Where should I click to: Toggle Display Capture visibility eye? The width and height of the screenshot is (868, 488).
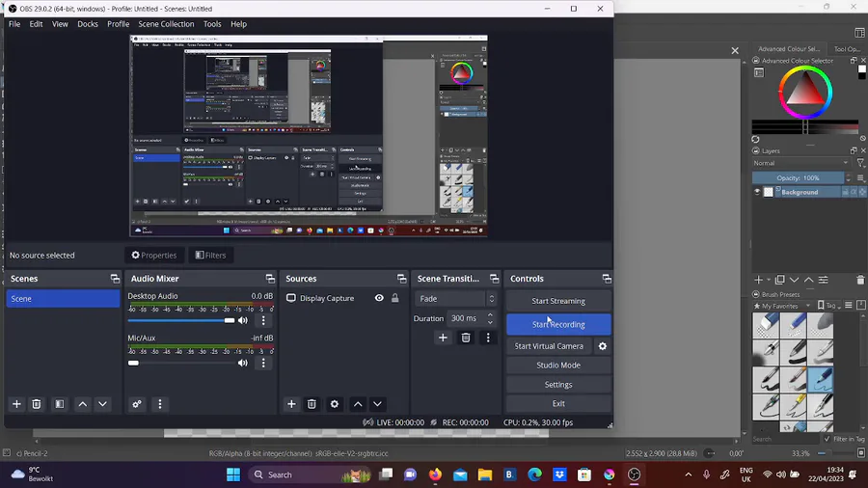tap(379, 298)
